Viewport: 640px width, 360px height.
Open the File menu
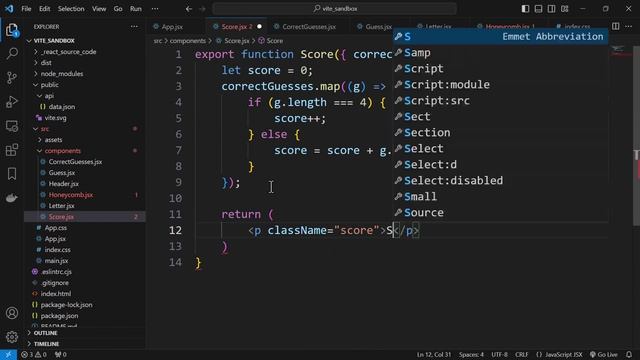26,9
